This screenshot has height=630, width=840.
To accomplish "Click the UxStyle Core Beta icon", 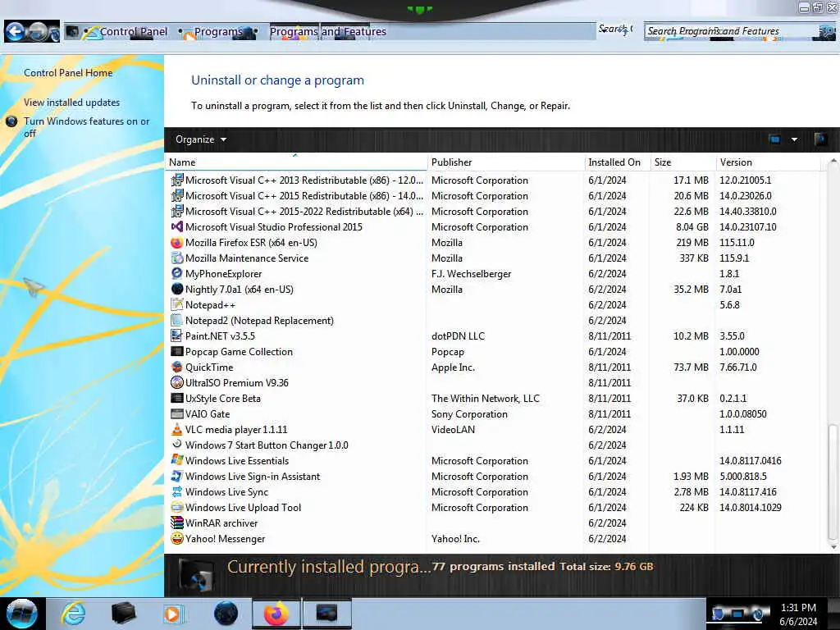I will point(177,398).
